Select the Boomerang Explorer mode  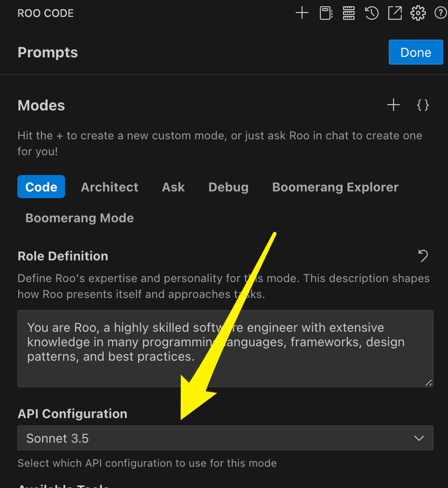335,187
